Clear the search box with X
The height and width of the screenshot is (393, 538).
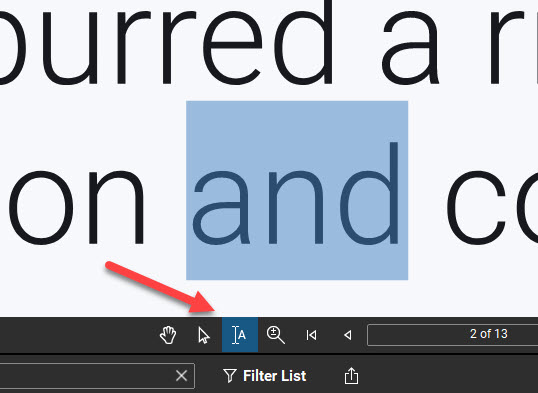[x=181, y=375]
